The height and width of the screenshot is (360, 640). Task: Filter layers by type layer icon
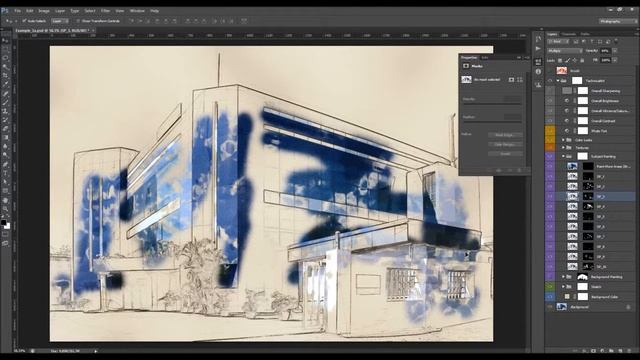point(592,42)
